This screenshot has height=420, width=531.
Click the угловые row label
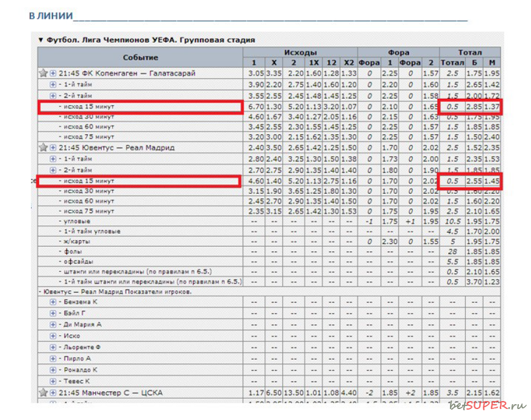tap(77, 221)
